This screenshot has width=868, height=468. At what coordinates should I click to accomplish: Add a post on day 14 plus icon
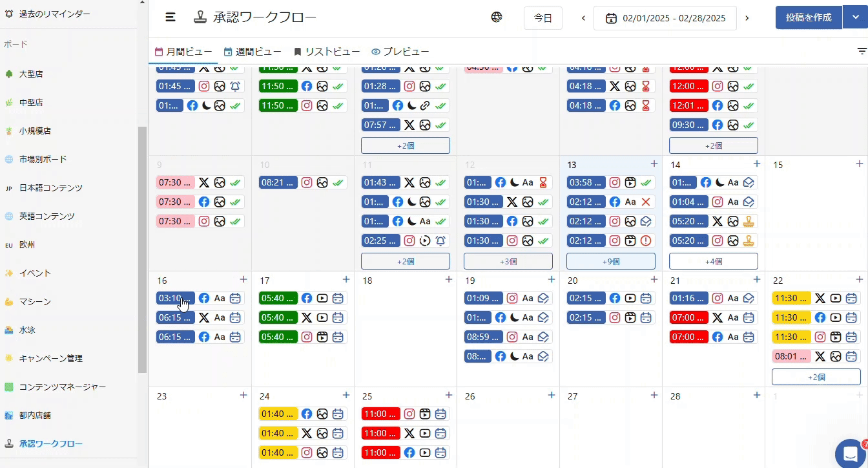point(756,164)
